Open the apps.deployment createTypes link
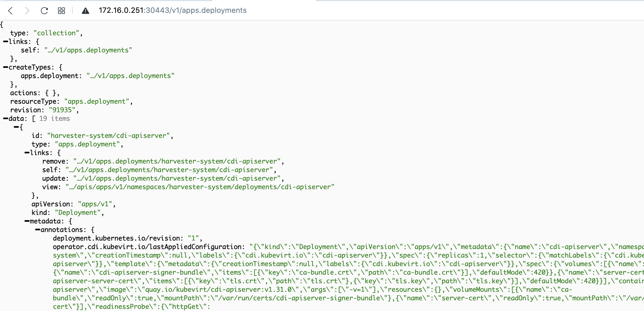 (x=130, y=76)
